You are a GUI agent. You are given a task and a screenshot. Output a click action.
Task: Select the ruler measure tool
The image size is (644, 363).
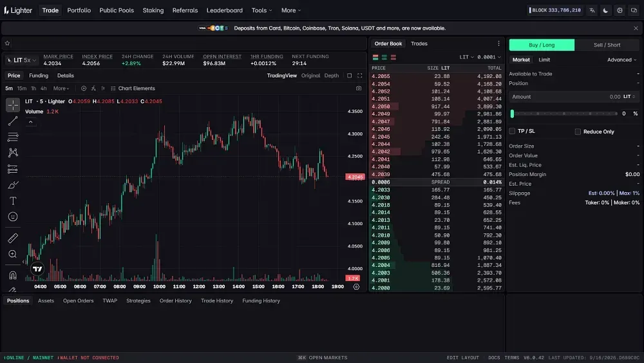click(x=13, y=238)
